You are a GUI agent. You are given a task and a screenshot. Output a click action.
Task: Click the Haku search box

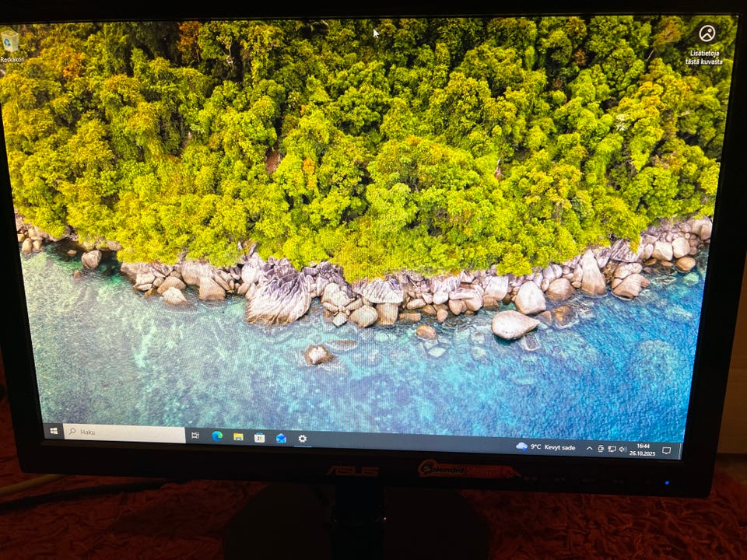click(x=124, y=433)
